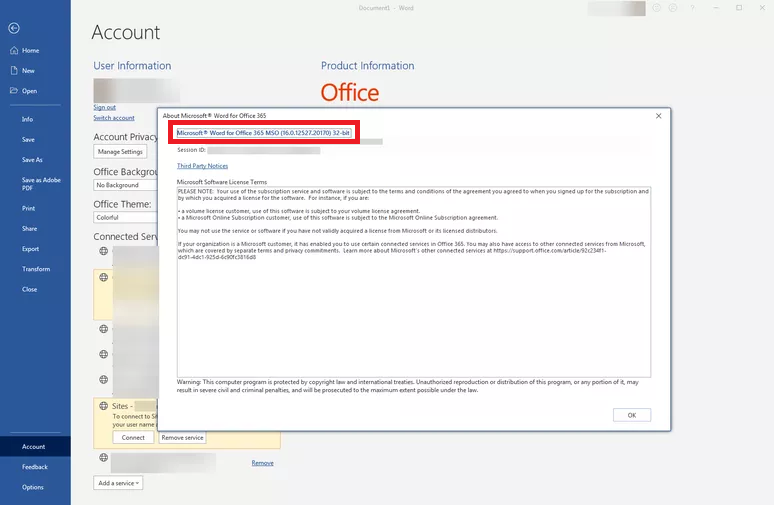Click the help question mark icon
The image size is (774, 505).
coord(693,8)
